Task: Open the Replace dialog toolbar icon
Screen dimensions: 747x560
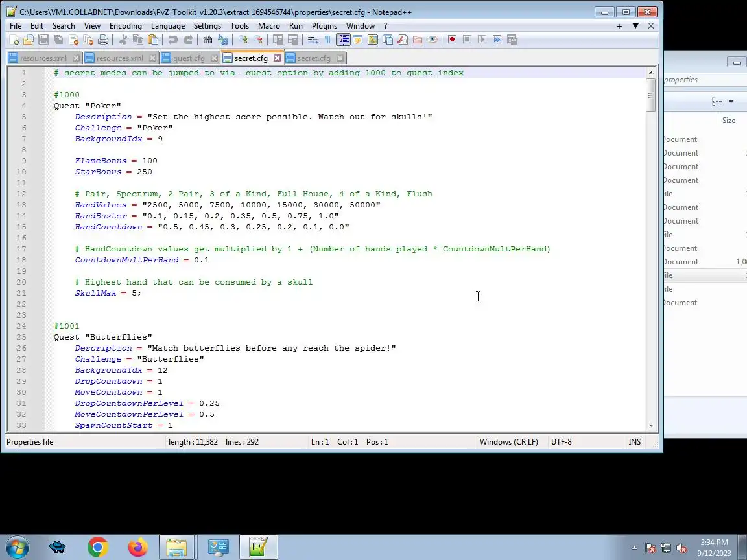Action: click(223, 40)
